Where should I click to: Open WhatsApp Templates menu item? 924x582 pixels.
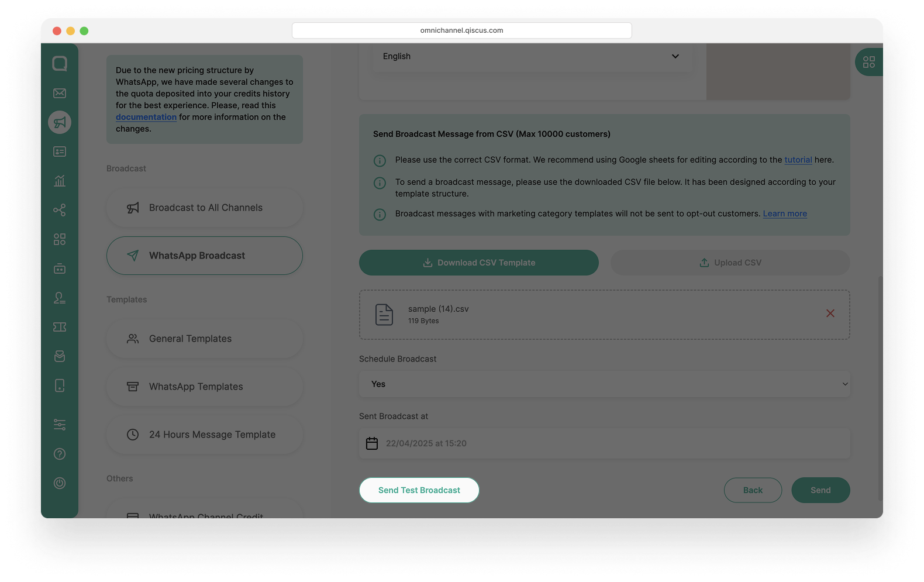pyautogui.click(x=205, y=387)
